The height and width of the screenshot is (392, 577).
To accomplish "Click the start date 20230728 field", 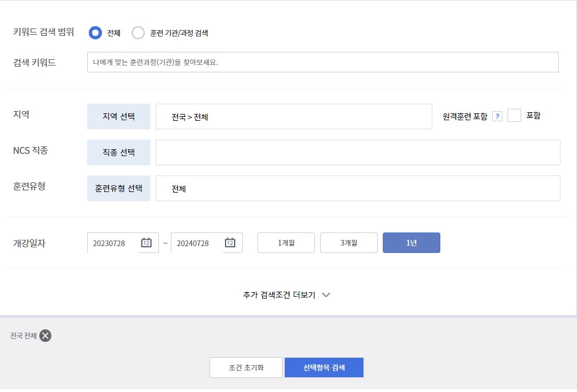I will point(114,242).
